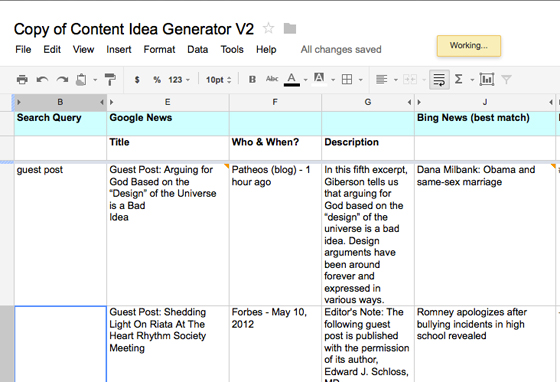Select column E header
560x382 pixels.
[x=168, y=102]
